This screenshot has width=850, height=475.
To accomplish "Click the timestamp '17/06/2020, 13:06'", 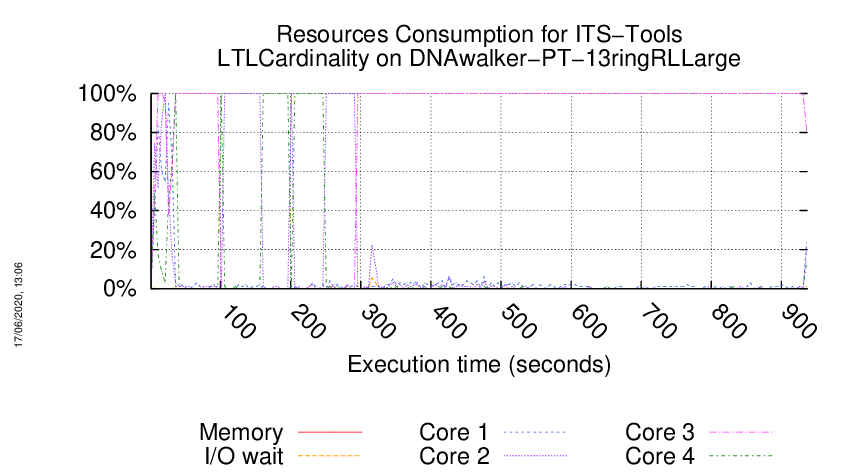I will (18, 305).
